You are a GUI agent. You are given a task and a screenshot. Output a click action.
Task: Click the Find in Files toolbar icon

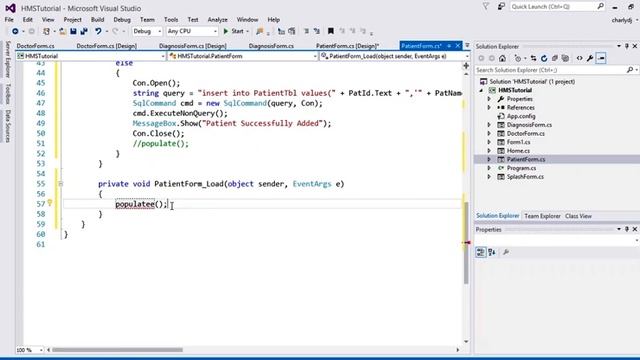coord(260,31)
